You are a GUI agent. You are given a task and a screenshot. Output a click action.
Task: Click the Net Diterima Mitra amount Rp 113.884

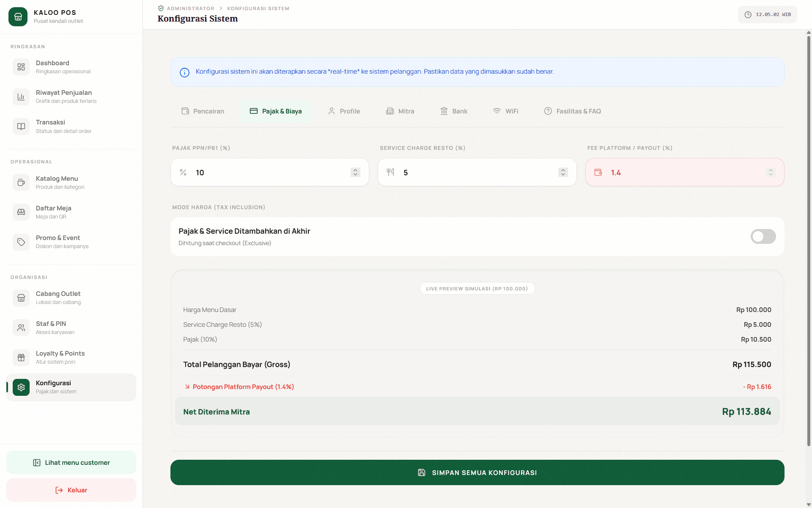pyautogui.click(x=746, y=412)
